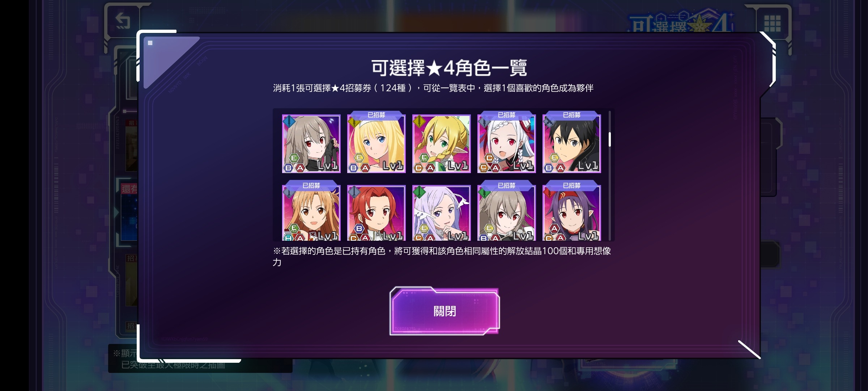
Task: Tap the back arrow icon top-left
Action: 123,21
